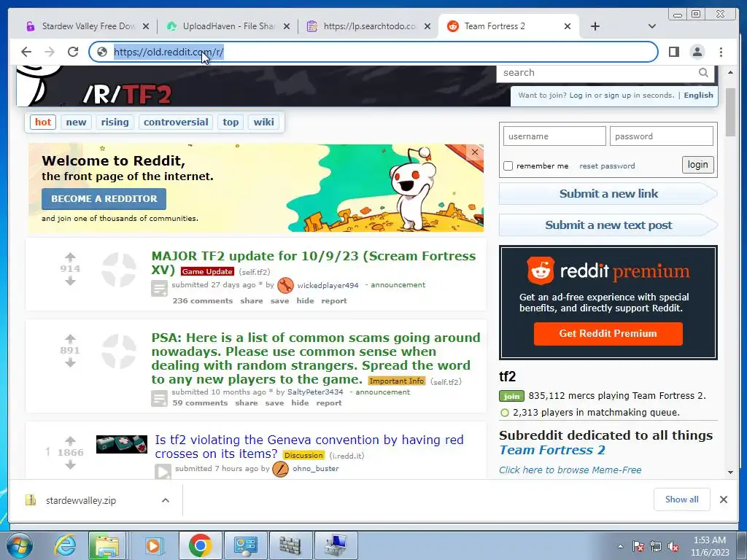The image size is (747, 560).
Task: Select the controversial sorting tab
Action: [176, 122]
